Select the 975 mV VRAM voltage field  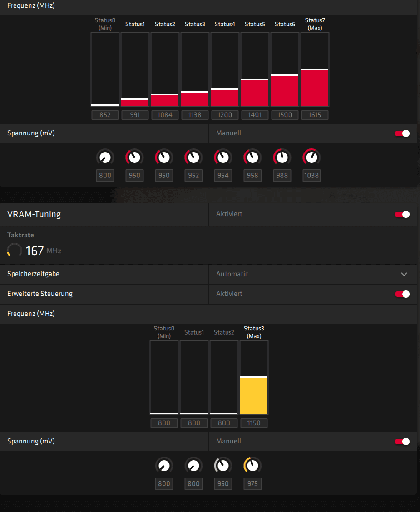coord(252,484)
